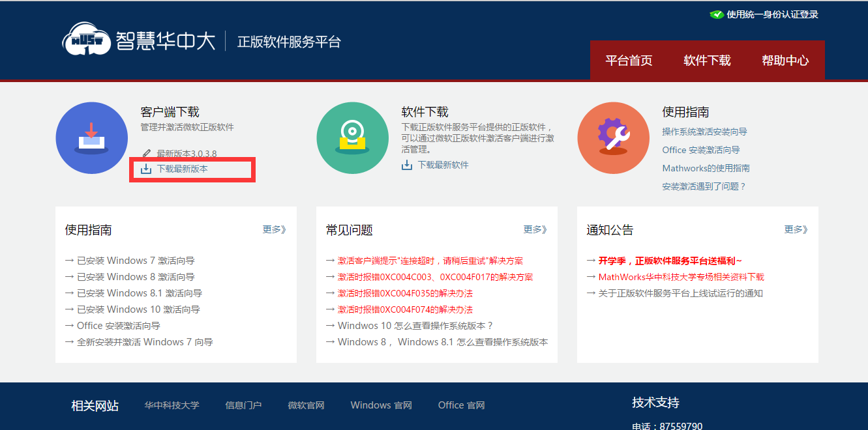Viewport: 868px width, 430px height.
Task: Click footer link 华中科技大学
Action: [x=172, y=405]
